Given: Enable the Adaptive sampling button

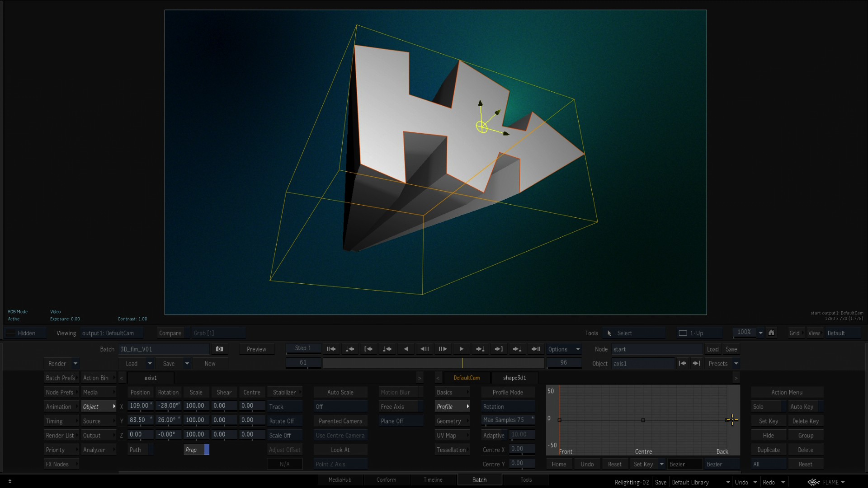Looking at the screenshot, I should coord(494,435).
